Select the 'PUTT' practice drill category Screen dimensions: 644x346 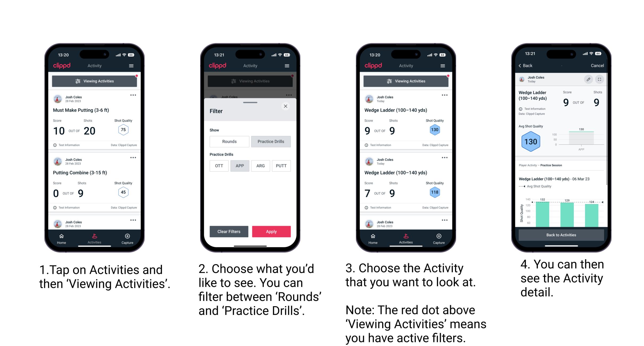coord(281,165)
